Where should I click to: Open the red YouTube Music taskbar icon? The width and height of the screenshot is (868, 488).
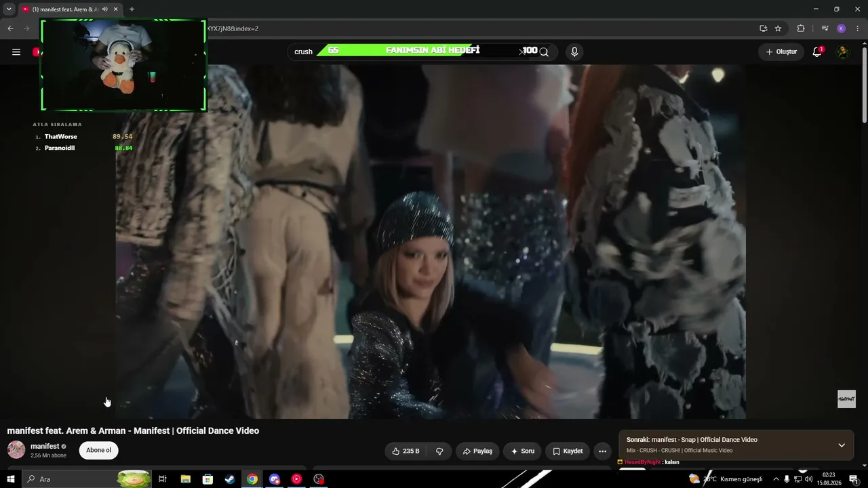point(296,479)
